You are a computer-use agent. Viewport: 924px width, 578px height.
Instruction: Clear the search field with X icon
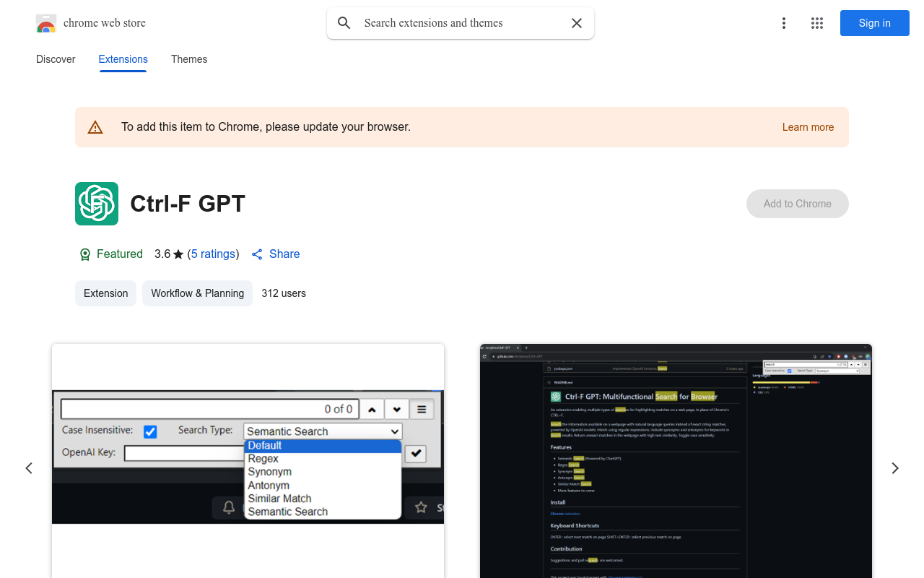[x=577, y=23]
